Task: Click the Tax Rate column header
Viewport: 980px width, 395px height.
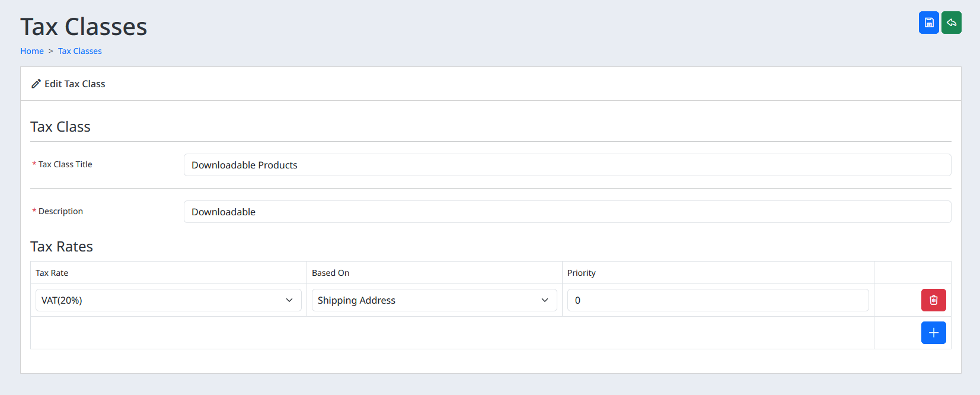Action: click(52, 273)
